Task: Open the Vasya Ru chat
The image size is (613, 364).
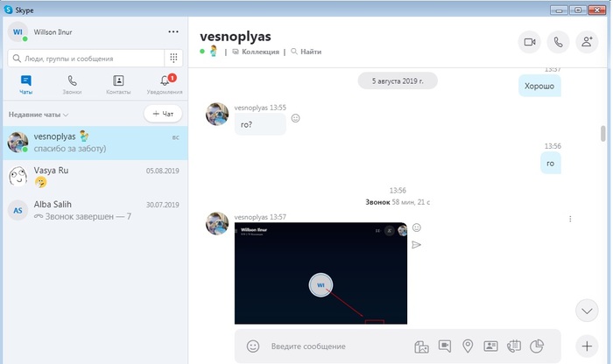Action: point(95,177)
